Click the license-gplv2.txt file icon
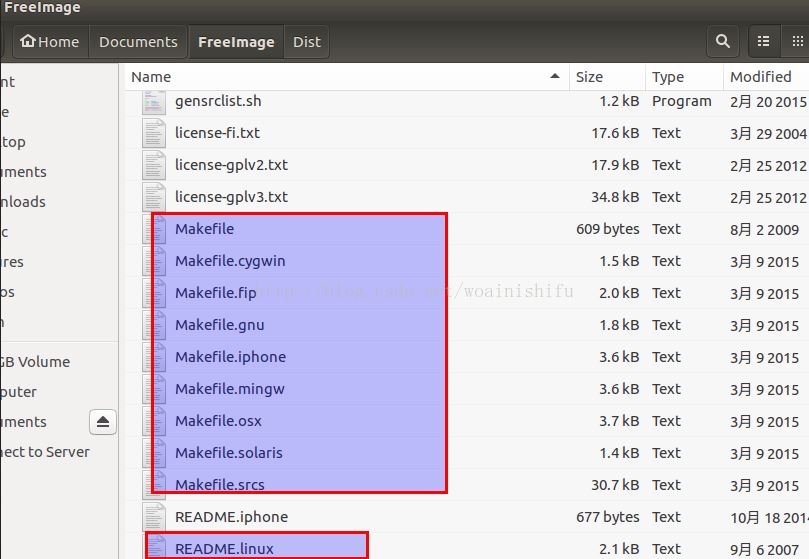The height and width of the screenshot is (559, 809). pyautogui.click(x=154, y=165)
